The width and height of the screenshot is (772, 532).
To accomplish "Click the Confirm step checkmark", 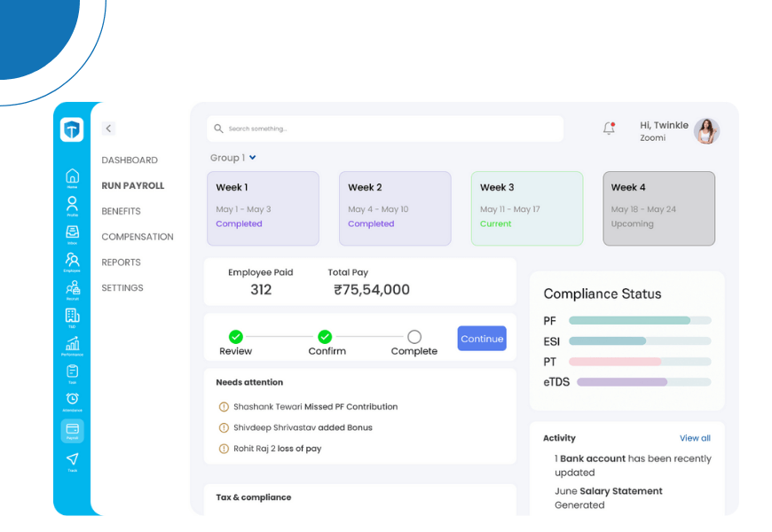I will 325,337.
